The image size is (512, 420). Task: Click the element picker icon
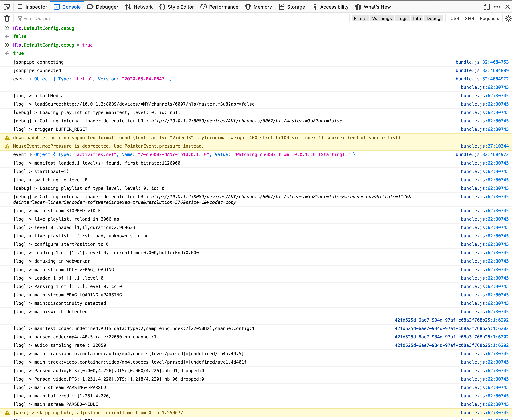click(x=7, y=7)
